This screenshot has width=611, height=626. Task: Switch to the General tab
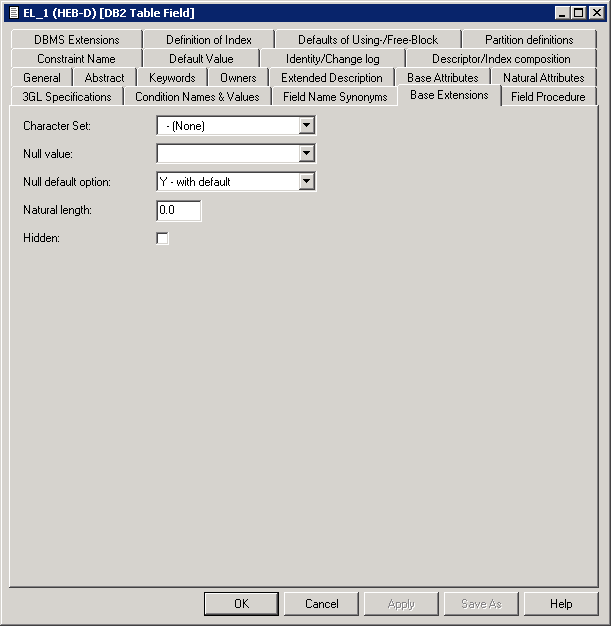pyautogui.click(x=42, y=78)
